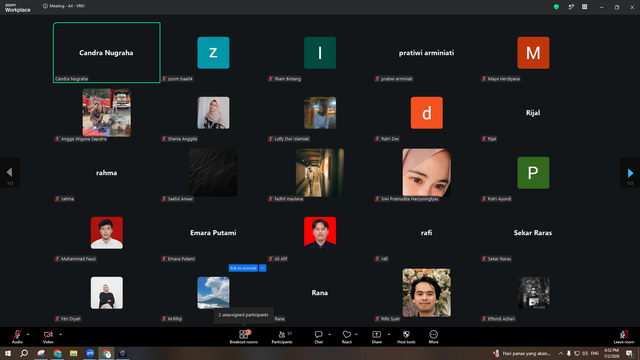This screenshot has height=360, width=640.
Task: Select zoom baa04 Z avatar
Action: tap(213, 53)
